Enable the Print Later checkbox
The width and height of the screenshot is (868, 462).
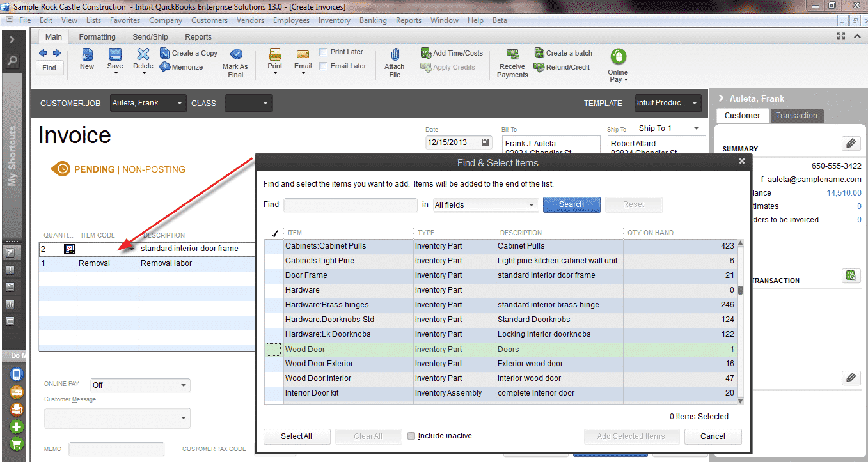[x=324, y=52]
